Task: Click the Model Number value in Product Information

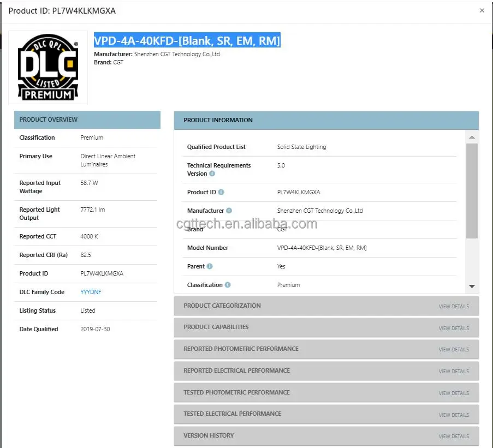Action: [x=322, y=248]
